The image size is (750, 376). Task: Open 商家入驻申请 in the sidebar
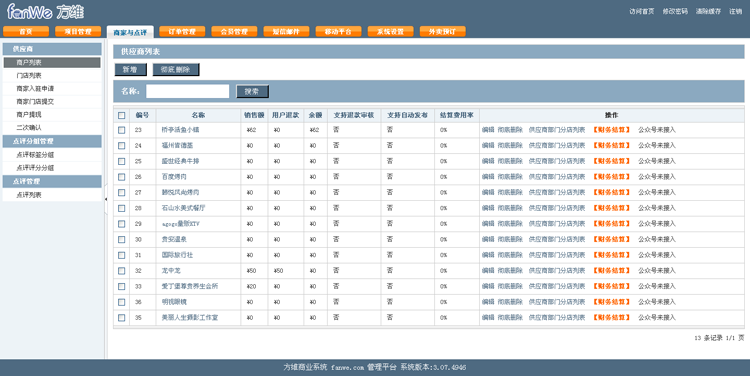click(52, 88)
